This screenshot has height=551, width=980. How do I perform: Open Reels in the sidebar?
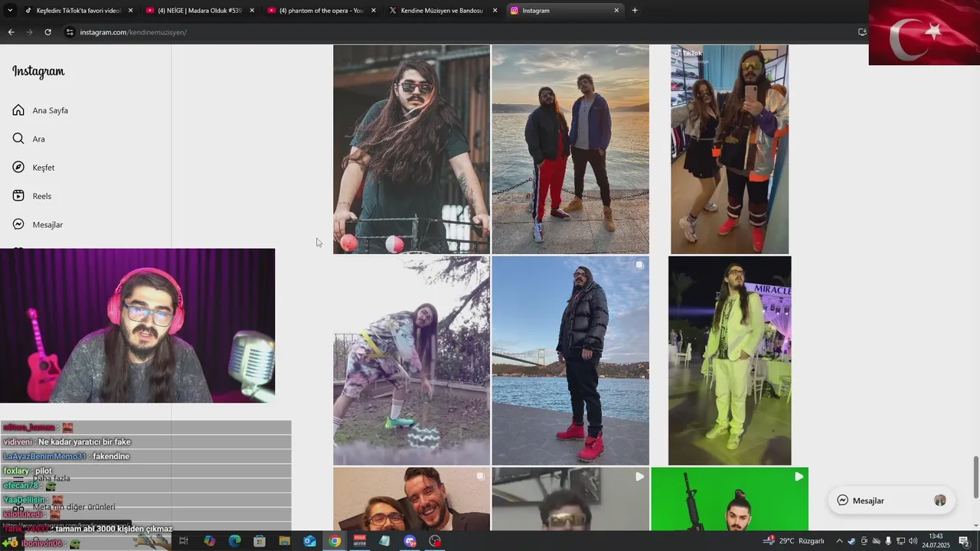pyautogui.click(x=31, y=196)
